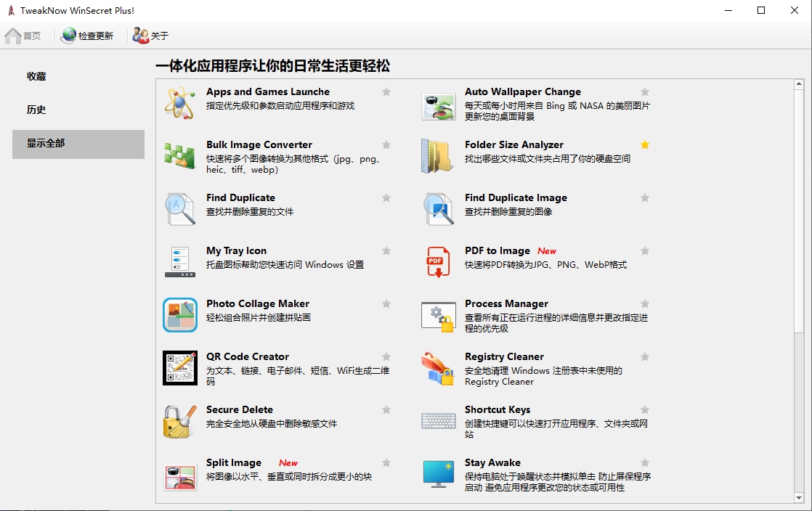Click scrollbar up arrow

coord(798,84)
